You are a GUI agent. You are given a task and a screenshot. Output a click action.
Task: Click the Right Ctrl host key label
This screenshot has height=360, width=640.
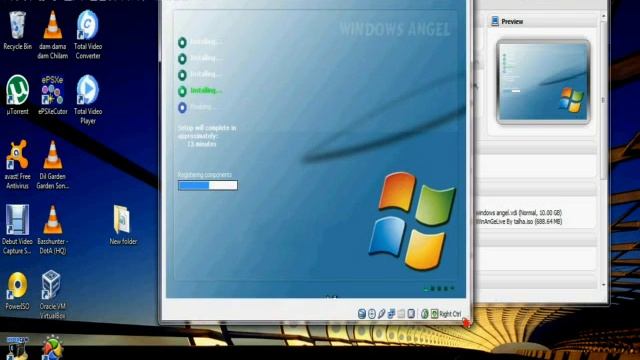pos(451,314)
